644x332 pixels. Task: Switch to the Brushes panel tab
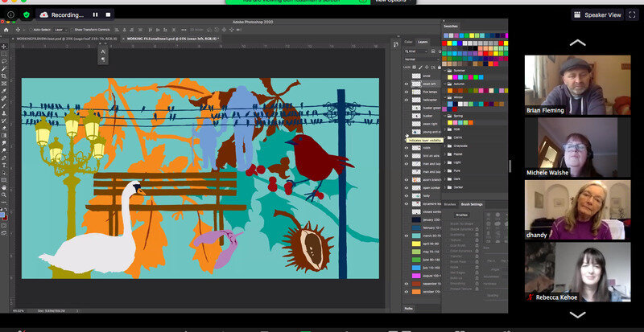point(450,205)
